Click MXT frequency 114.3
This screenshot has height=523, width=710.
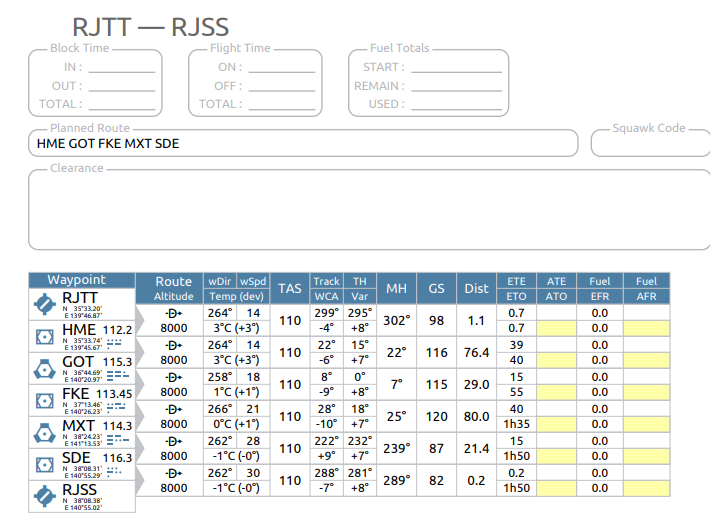click(117, 427)
